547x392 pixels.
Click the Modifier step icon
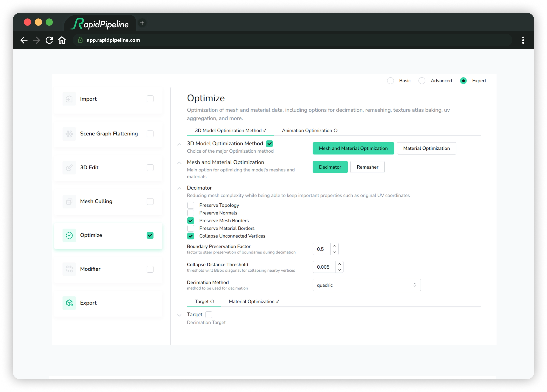point(69,269)
